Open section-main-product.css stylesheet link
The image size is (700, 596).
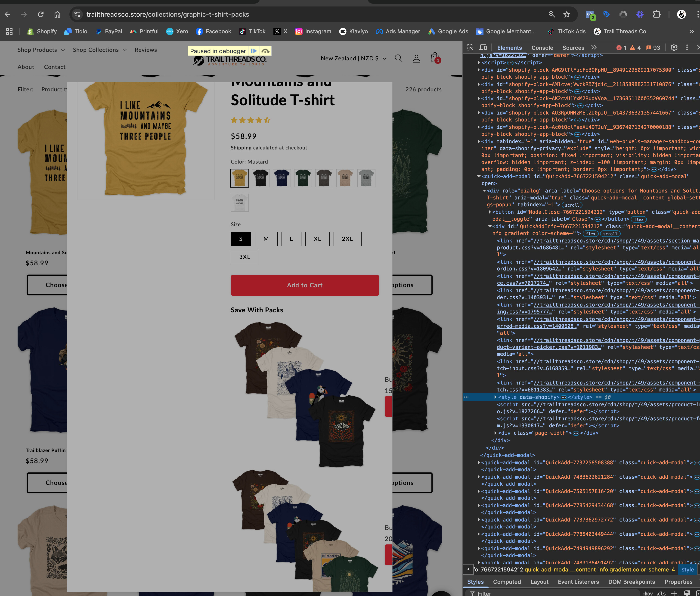[x=598, y=244]
